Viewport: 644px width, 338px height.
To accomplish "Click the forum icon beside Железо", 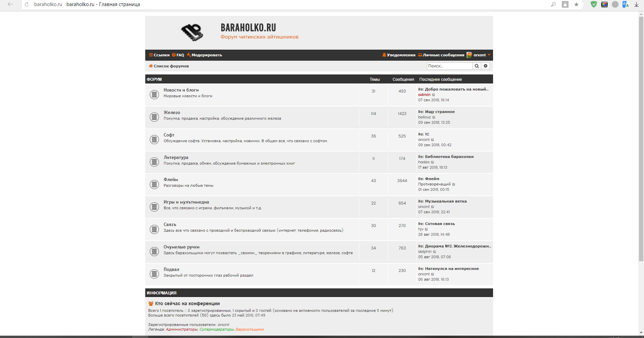I will click(154, 117).
